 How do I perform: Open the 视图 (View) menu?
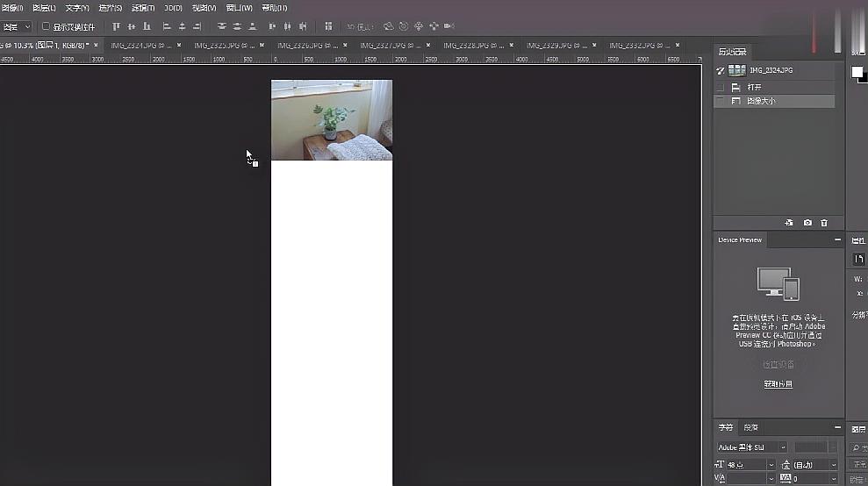click(204, 8)
